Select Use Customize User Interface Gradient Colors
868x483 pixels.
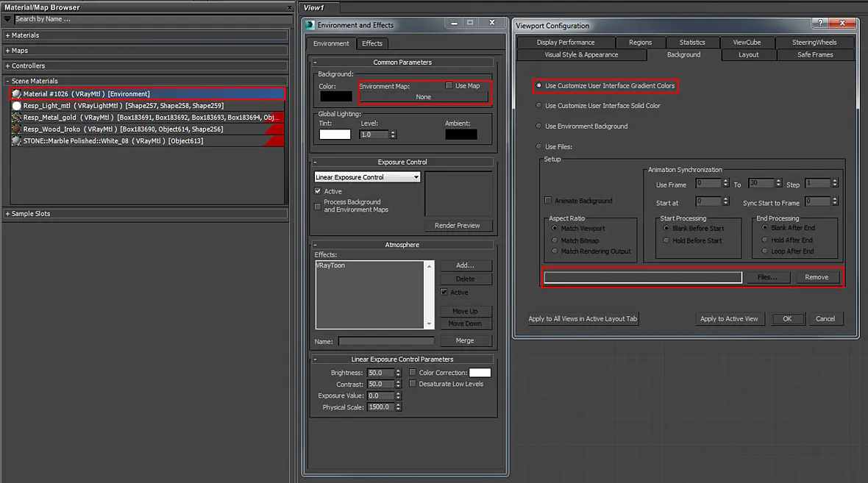click(538, 86)
